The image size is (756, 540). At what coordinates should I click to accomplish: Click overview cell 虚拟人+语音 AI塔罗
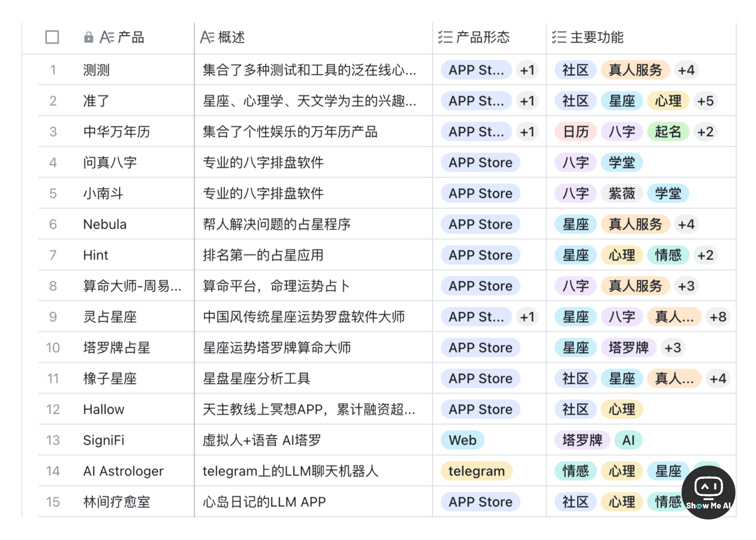point(262,440)
